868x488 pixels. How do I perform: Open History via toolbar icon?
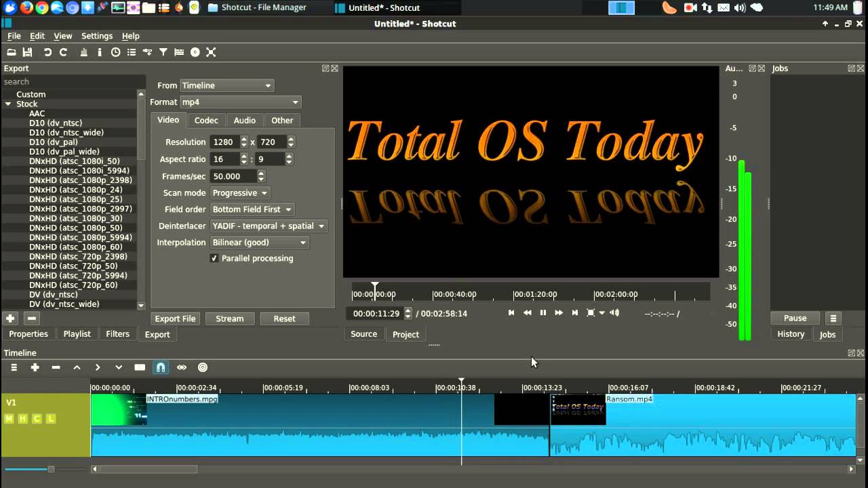(x=147, y=52)
